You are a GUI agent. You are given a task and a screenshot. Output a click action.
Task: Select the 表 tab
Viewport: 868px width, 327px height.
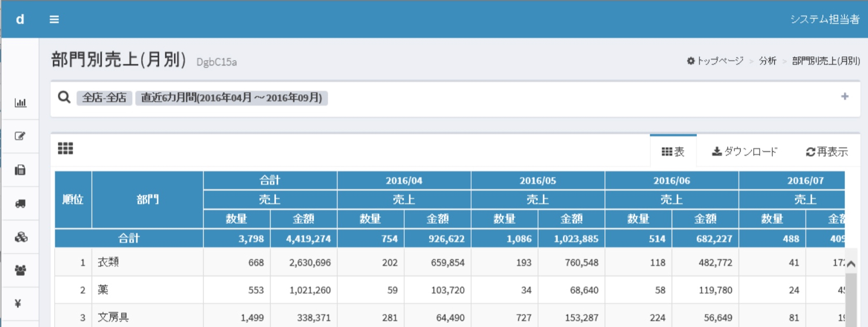(673, 152)
